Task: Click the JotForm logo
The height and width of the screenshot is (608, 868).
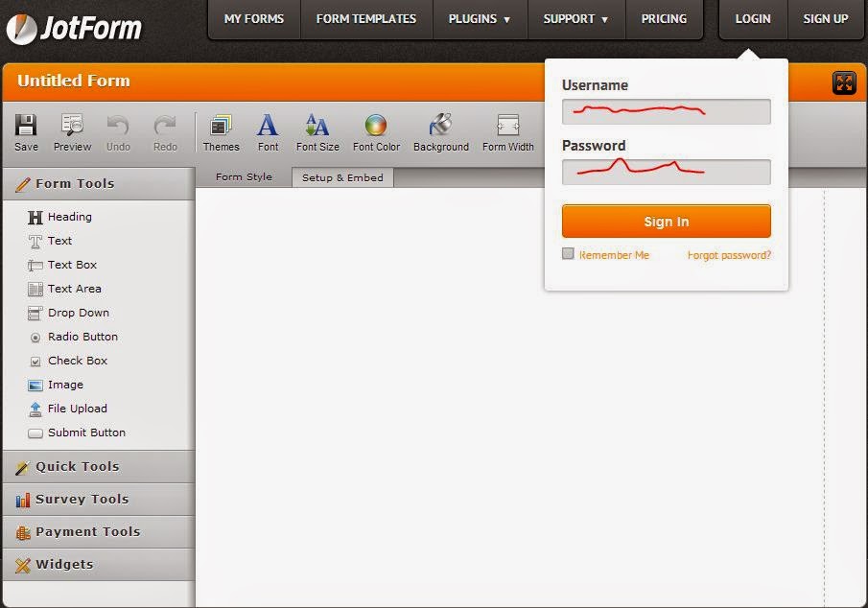Action: (74, 28)
